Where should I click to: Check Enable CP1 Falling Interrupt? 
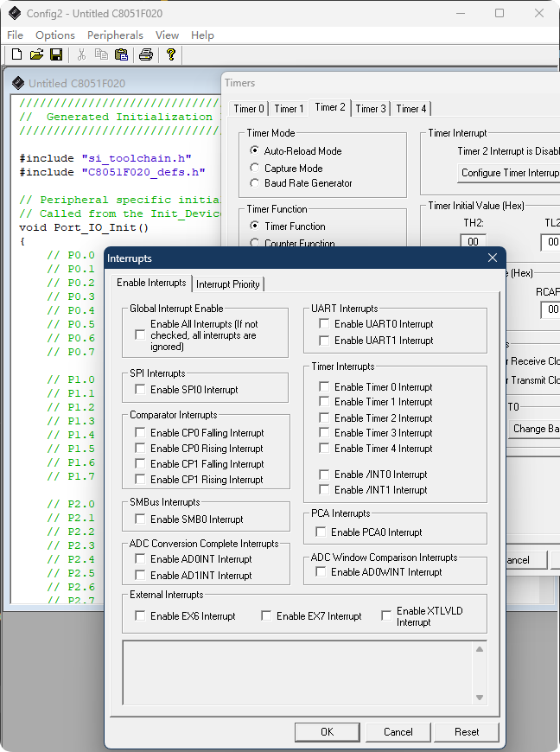(140, 464)
